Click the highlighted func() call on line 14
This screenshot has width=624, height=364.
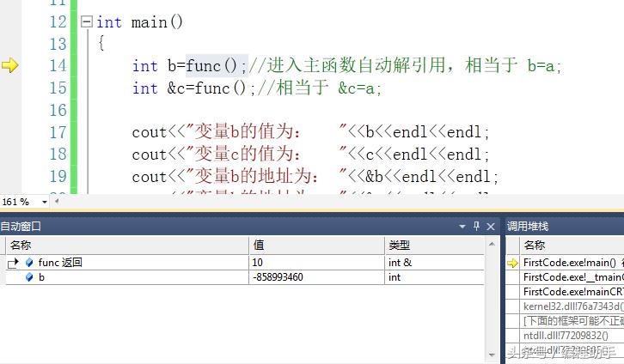(x=217, y=65)
